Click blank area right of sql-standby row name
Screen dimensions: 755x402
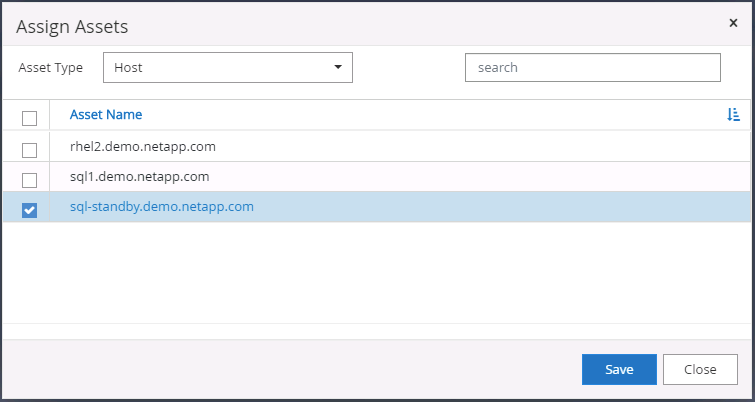tap(500, 207)
